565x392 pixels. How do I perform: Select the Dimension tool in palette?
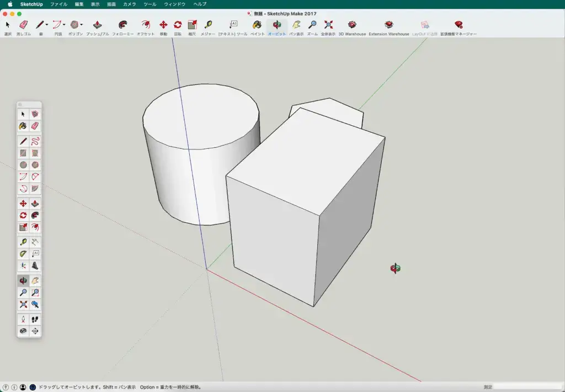(35, 242)
